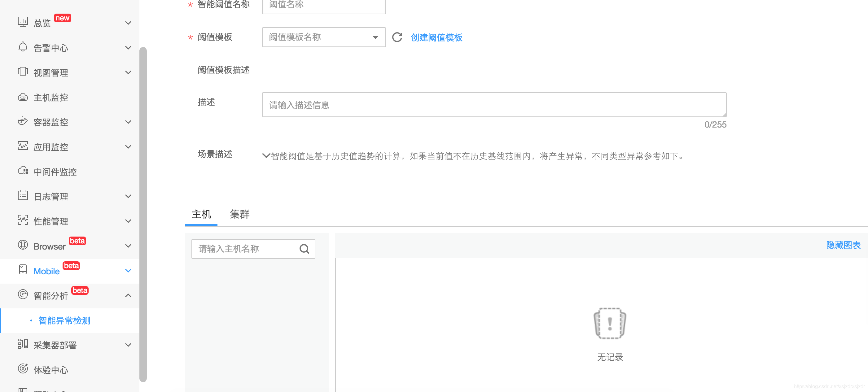Open the 阈值模板 dropdown selector
This screenshot has width=868, height=392.
[x=323, y=37]
